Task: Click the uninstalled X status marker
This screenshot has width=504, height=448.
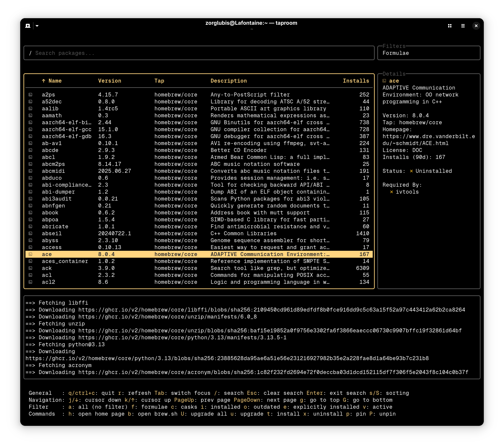Action: 411,171
